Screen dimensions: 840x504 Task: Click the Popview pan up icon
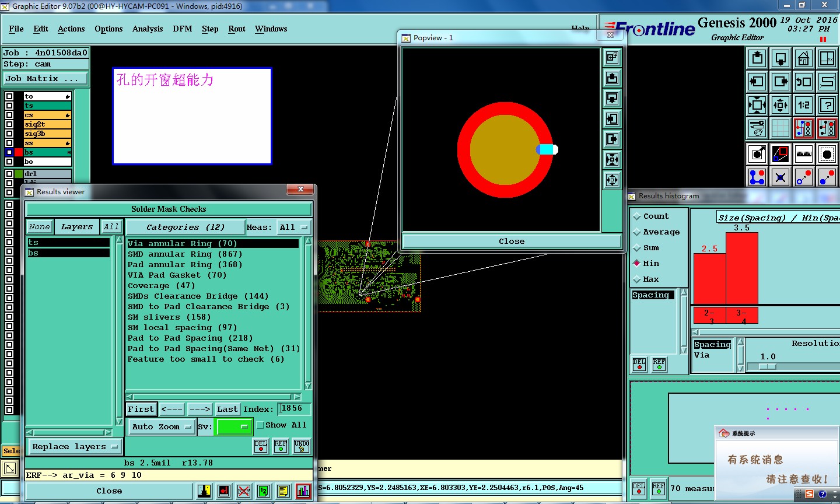click(612, 78)
